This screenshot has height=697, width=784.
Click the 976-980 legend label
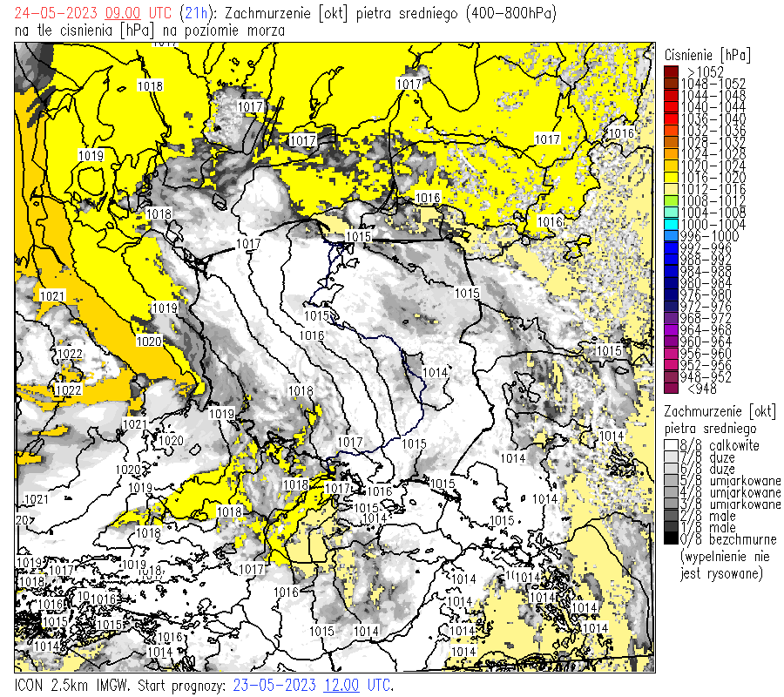pyautogui.click(x=705, y=295)
